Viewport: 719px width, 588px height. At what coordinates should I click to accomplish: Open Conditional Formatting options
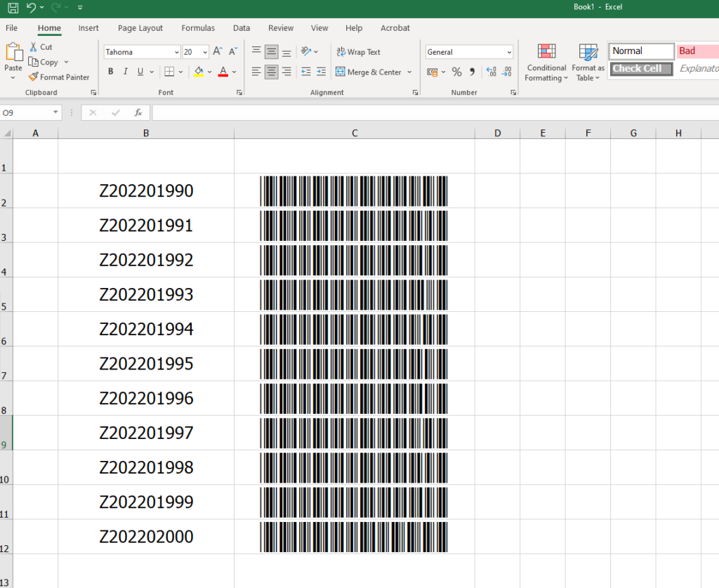pos(546,63)
